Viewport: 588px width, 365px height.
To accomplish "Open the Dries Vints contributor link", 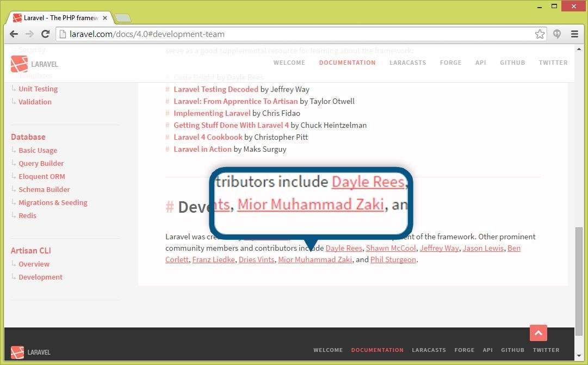I will click(257, 259).
